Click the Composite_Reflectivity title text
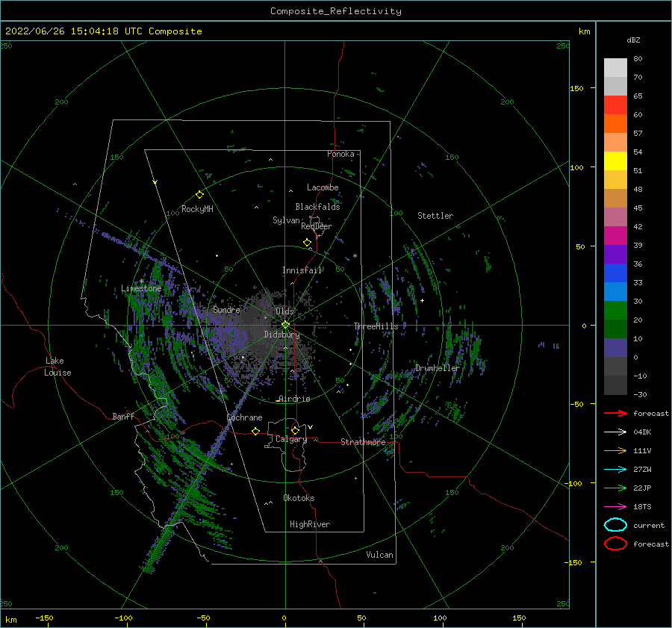The width and height of the screenshot is (672, 628). coord(335,11)
